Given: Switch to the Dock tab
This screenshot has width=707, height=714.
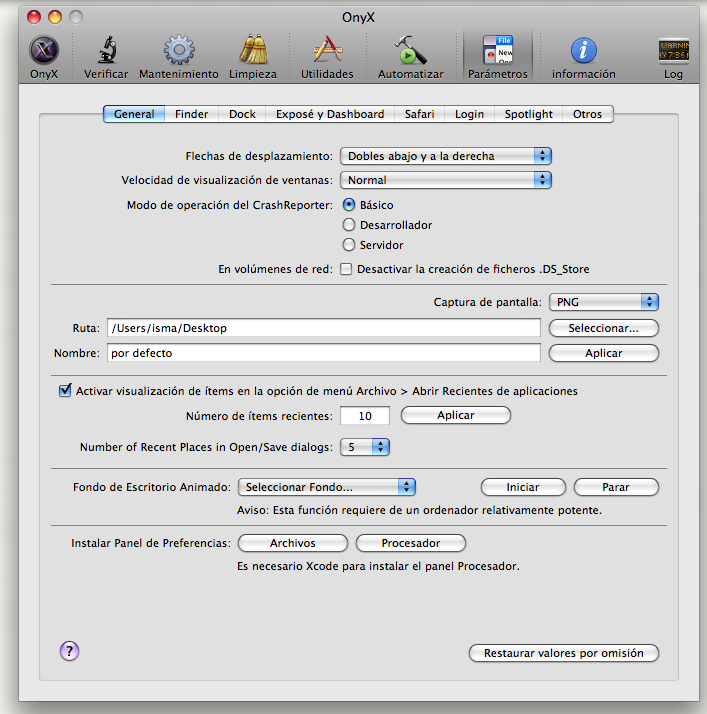Looking at the screenshot, I should click(242, 114).
